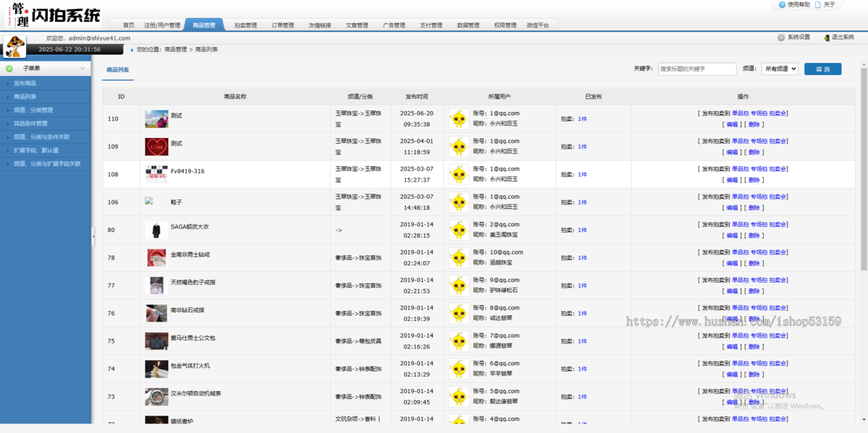This screenshot has width=868, height=433.
Task: Click 单品拍 link in the first row
Action: tap(740, 113)
